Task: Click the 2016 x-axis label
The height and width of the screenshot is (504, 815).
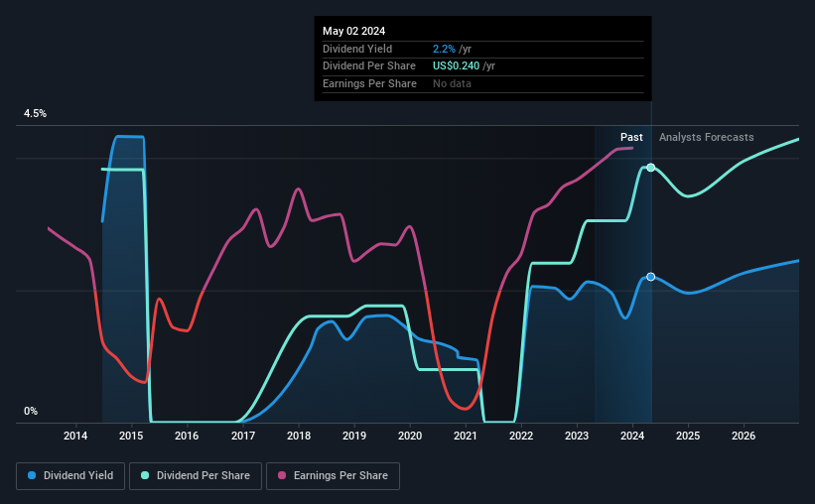Action: (187, 436)
